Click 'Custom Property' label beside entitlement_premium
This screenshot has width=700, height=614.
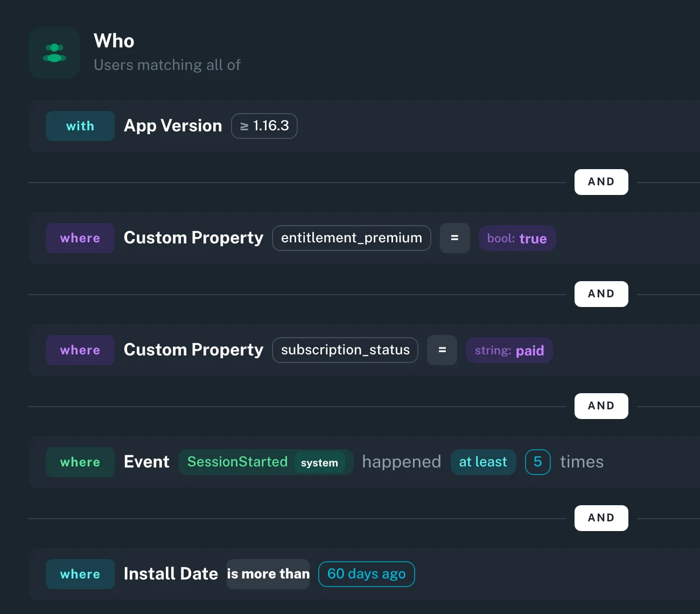(x=194, y=238)
